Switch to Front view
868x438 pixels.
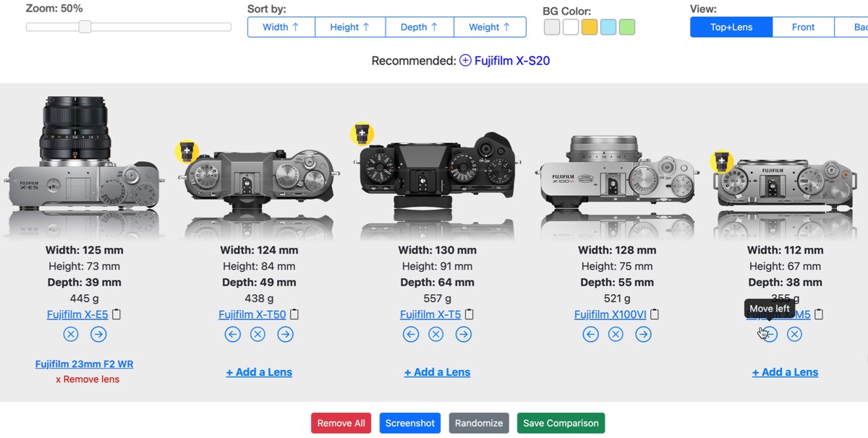pos(803,27)
